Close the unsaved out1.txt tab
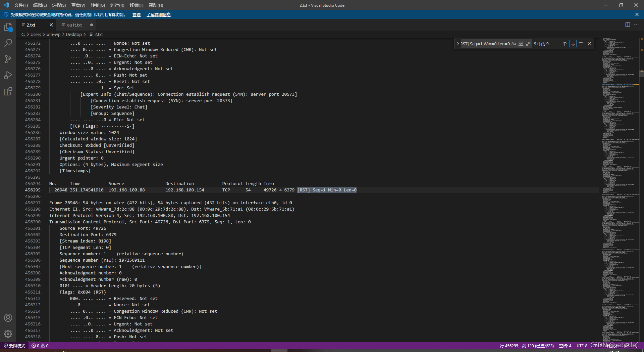 [x=92, y=25]
